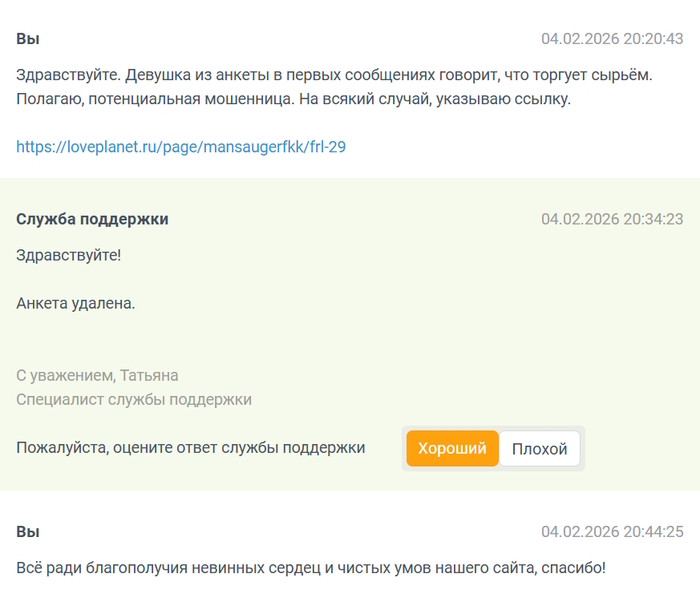This screenshot has height=610, width=700.
Task: Click the support greeting Здравствуйте!
Action: [68, 255]
